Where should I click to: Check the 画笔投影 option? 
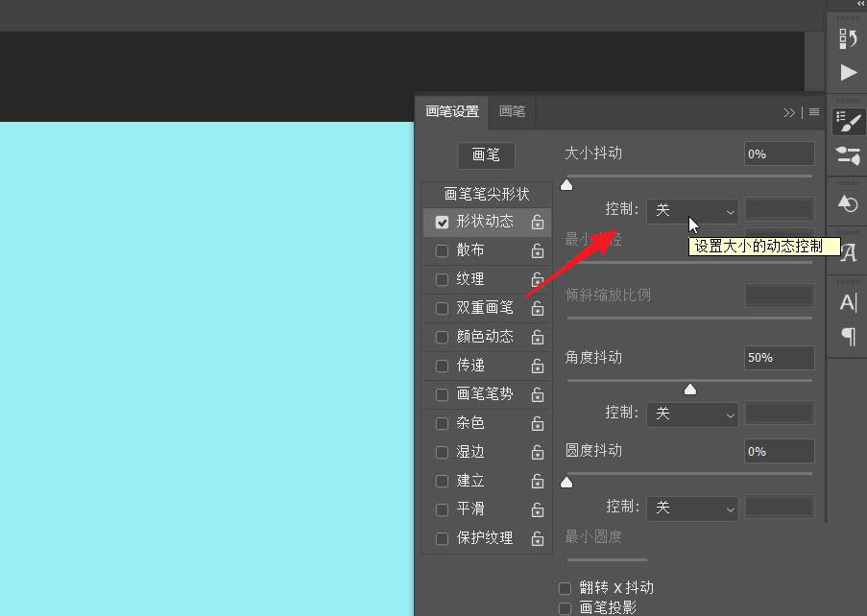[565, 608]
